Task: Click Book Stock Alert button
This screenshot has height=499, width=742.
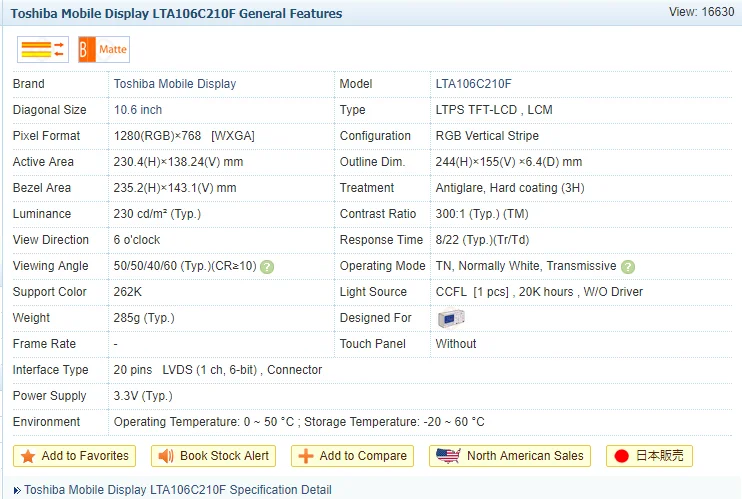Action: (x=213, y=456)
